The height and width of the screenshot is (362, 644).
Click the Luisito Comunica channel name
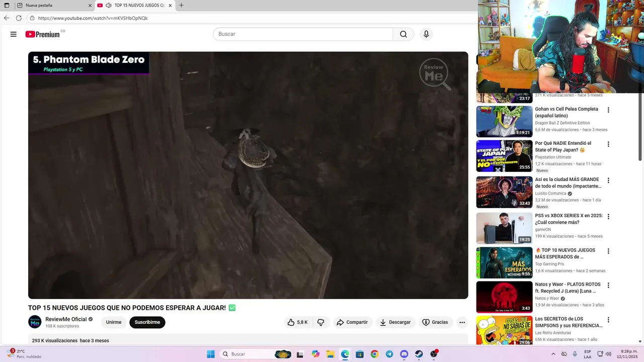click(x=550, y=193)
